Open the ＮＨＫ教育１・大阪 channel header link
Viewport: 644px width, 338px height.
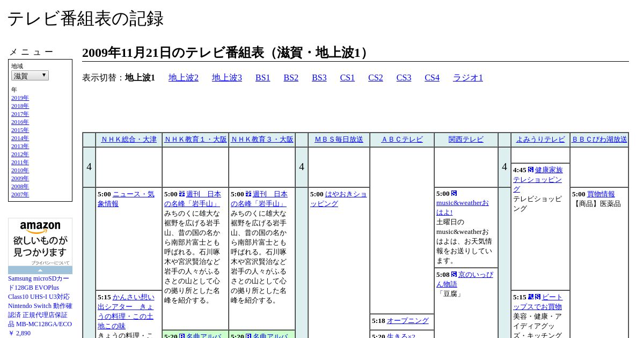pos(195,139)
